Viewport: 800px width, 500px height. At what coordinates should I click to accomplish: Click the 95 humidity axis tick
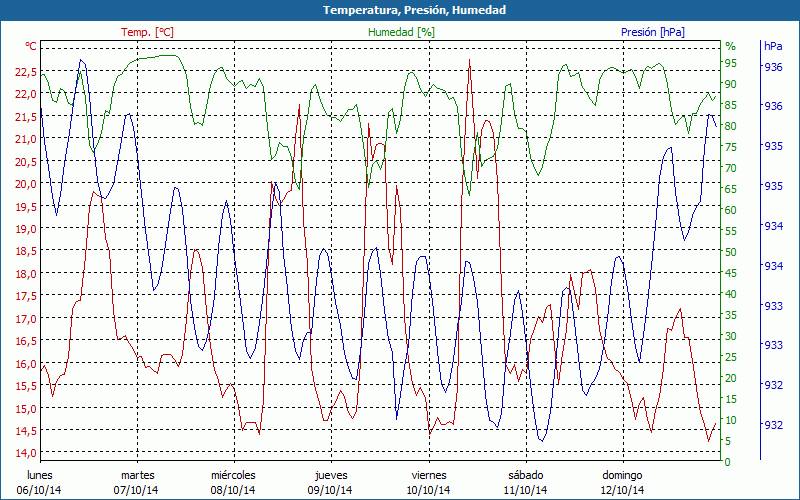pyautogui.click(x=730, y=68)
